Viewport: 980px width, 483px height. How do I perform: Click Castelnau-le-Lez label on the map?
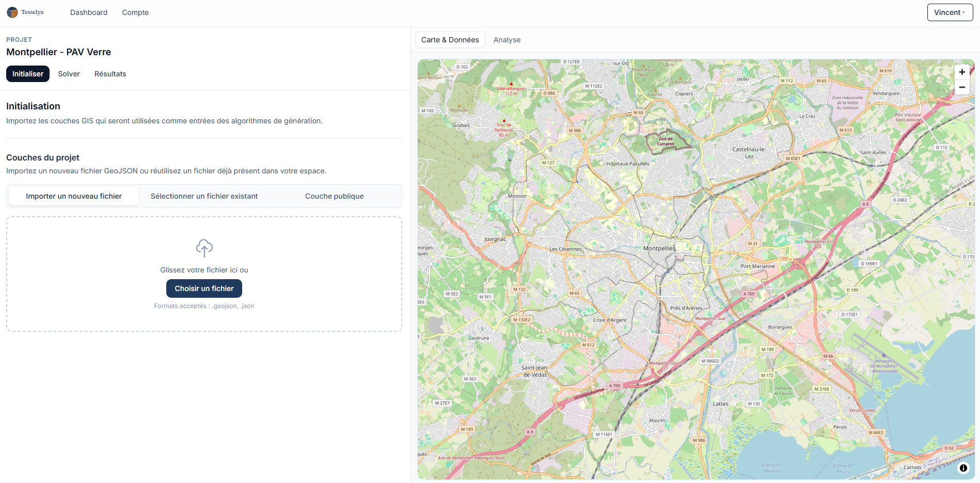749,153
